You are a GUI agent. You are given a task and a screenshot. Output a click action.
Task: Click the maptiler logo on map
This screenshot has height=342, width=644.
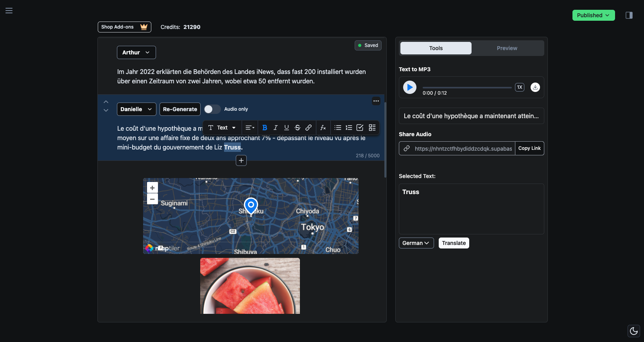point(163,248)
